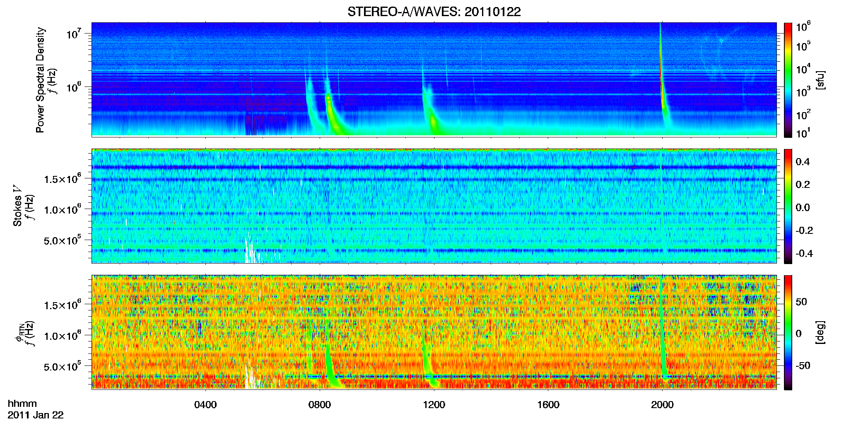Click the 0400 time tick label
This screenshot has width=868, height=447.
(205, 405)
